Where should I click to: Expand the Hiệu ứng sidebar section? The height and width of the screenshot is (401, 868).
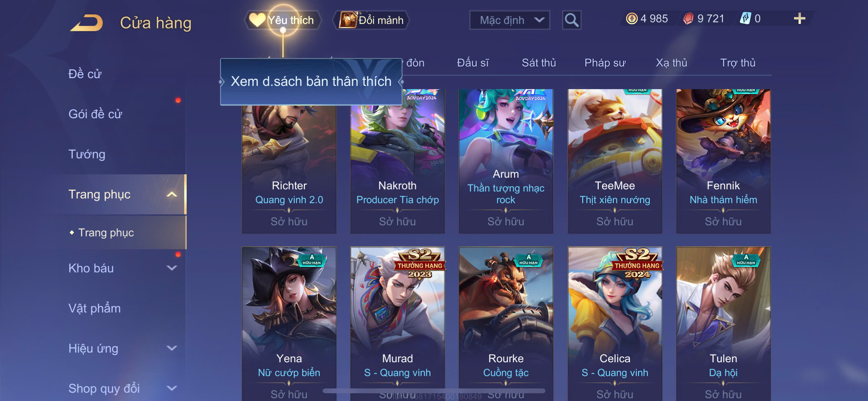(172, 348)
